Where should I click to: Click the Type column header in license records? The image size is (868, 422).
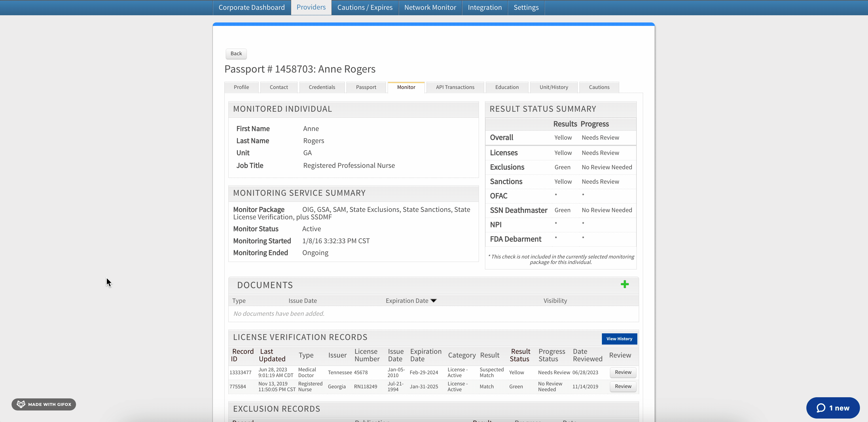coord(306,355)
